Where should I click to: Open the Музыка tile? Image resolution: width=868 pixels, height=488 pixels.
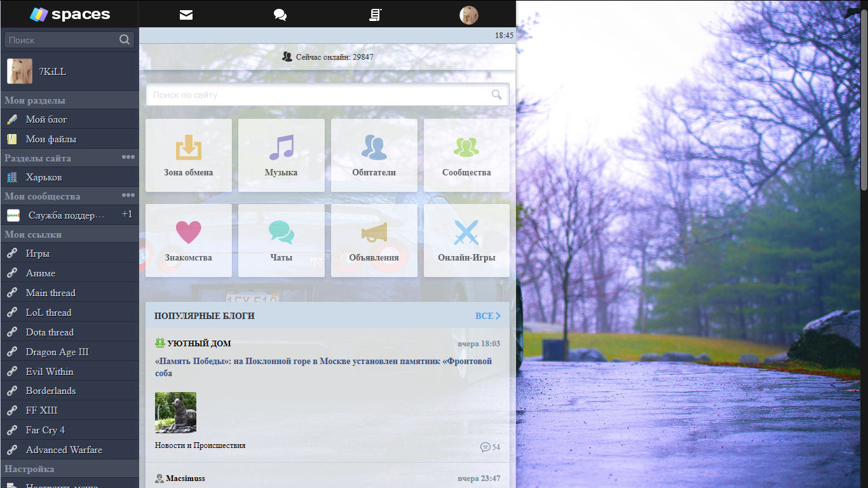point(281,156)
